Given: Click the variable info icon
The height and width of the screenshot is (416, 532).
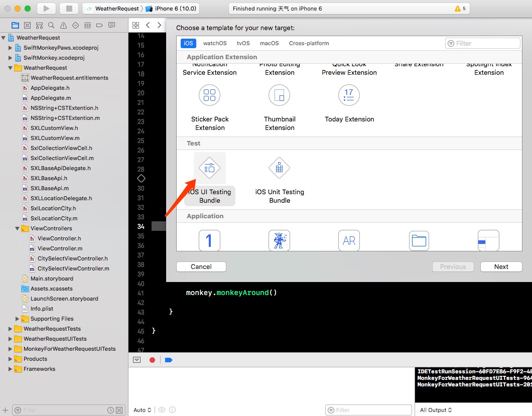Looking at the screenshot, I should [x=172, y=410].
